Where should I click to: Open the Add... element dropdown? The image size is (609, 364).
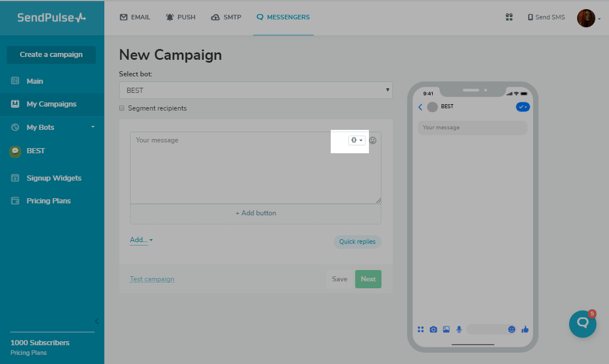point(141,240)
